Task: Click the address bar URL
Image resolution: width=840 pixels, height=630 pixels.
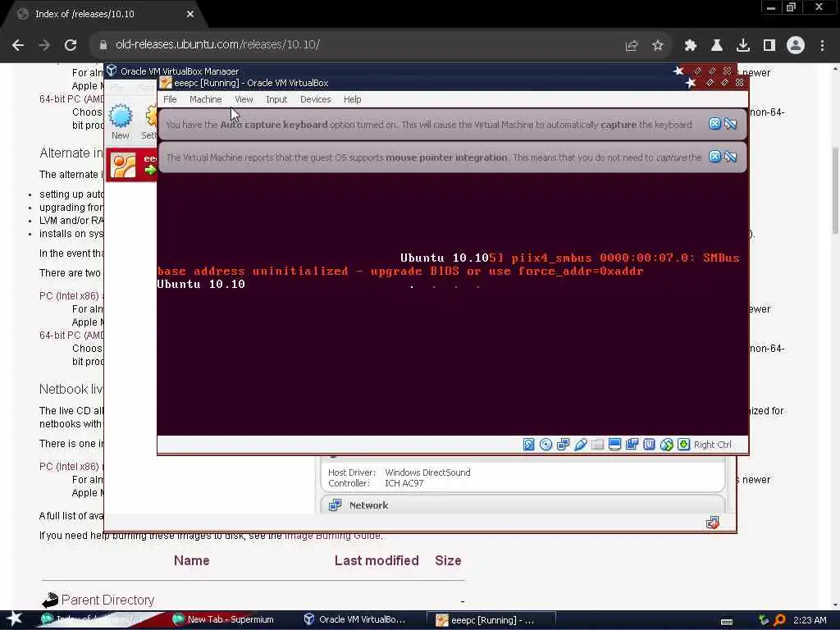Action: pos(217,44)
